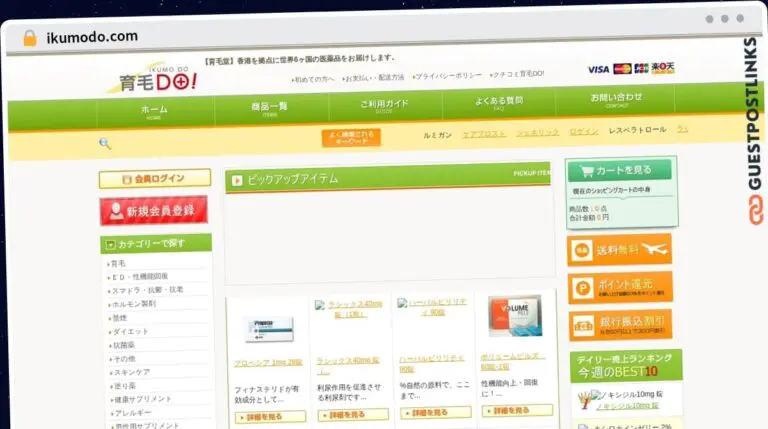The width and height of the screenshot is (768, 429).
Task: Open the Propecia product box image
Action: coord(269,329)
